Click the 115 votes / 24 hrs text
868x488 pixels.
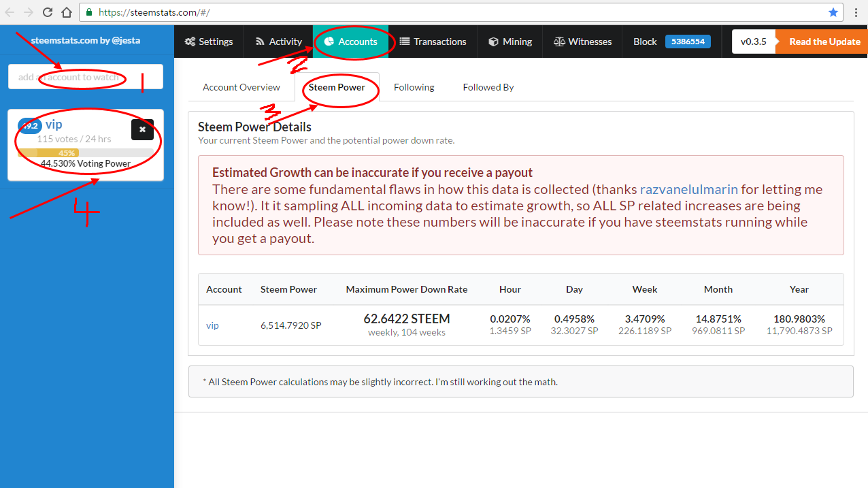[x=74, y=139]
